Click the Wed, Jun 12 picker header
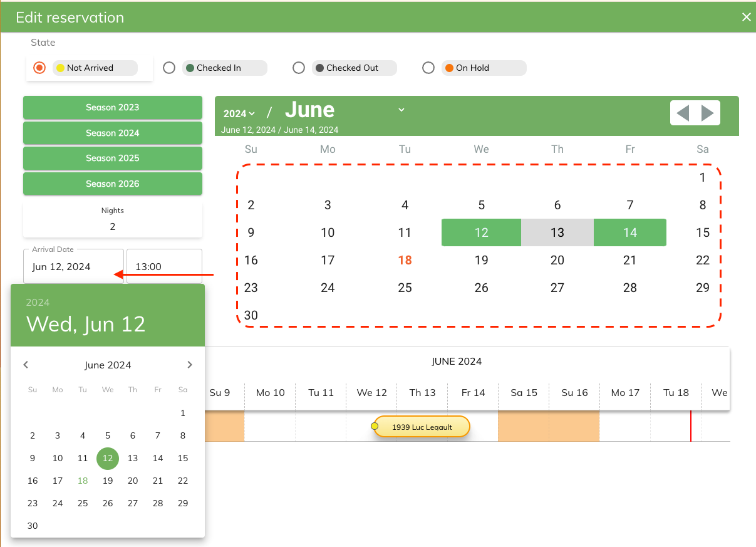The height and width of the screenshot is (547, 756). tap(86, 324)
